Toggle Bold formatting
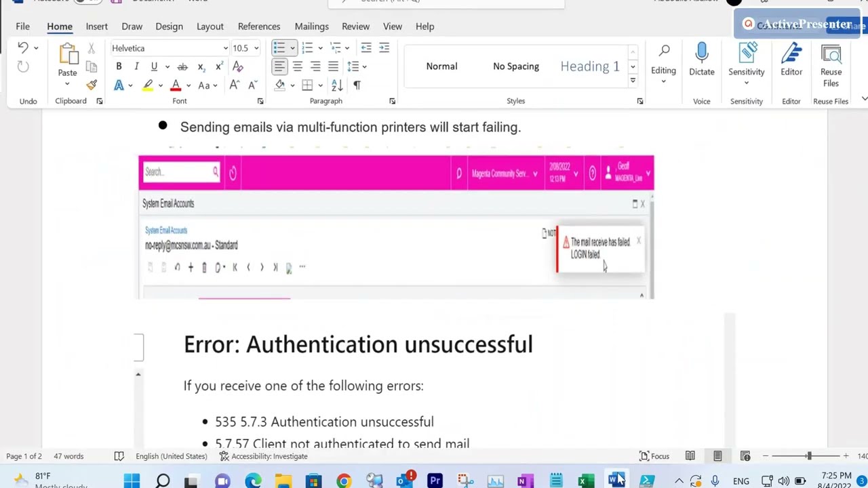This screenshot has width=868, height=488. [119, 66]
